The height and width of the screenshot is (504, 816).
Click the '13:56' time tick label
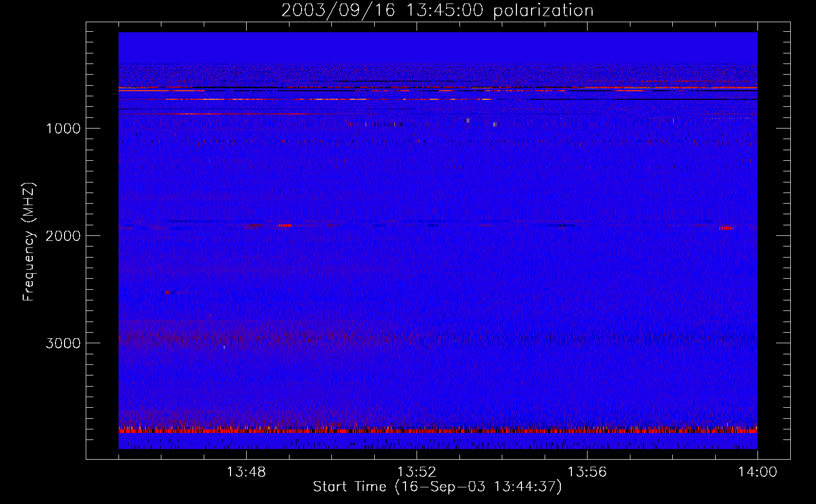(587, 472)
